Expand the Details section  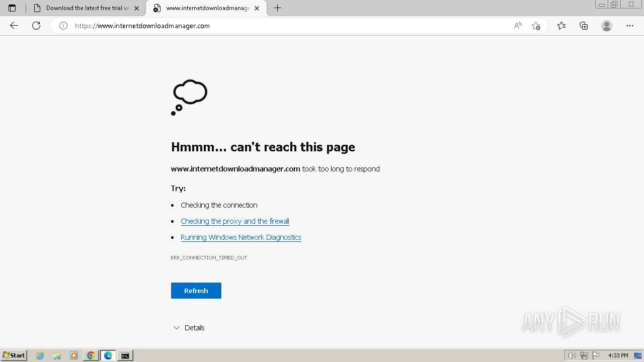click(x=189, y=328)
